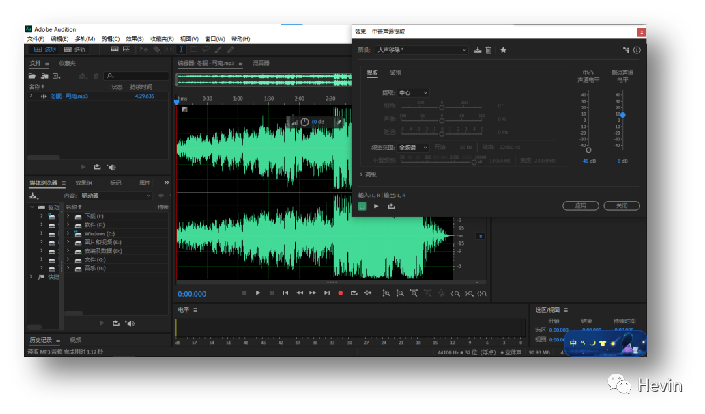Click the Side Channels Level blue slider handle

(623, 116)
